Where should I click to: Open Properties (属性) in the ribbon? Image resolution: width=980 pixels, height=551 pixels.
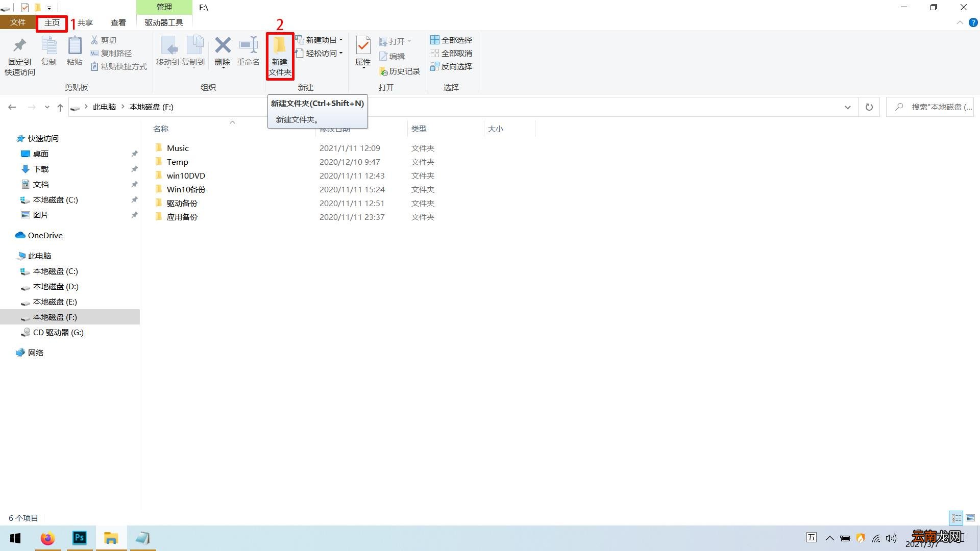tap(363, 52)
